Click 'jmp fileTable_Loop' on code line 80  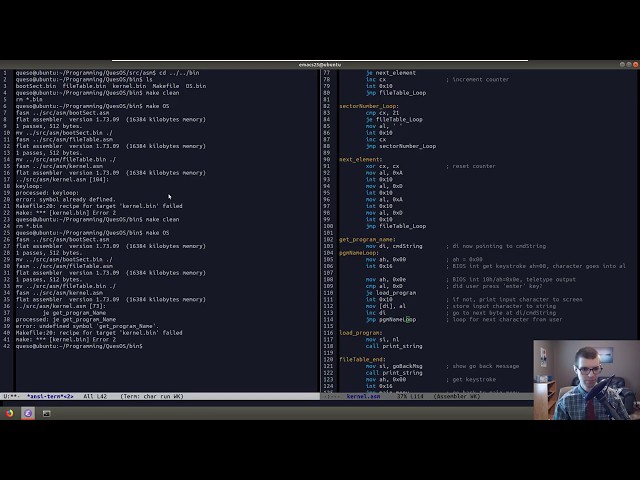396,93
